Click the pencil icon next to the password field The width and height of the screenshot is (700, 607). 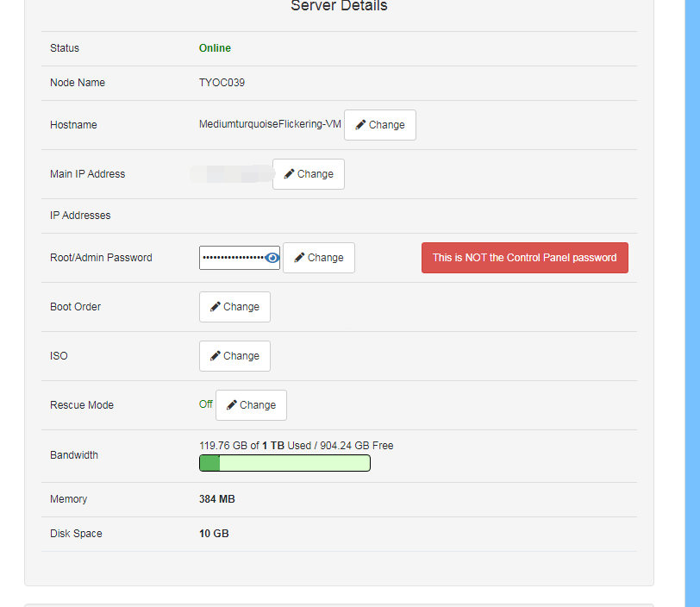[x=299, y=258]
